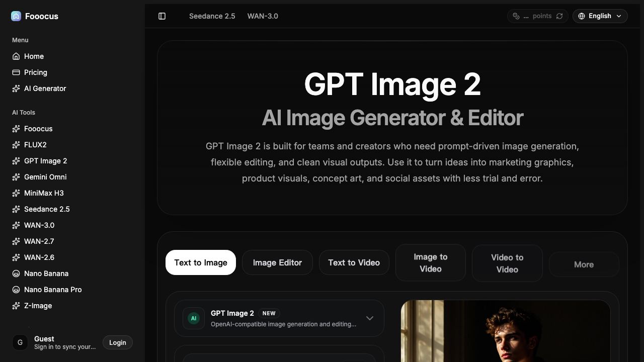
Task: Click the points coins icon
Action: point(516,16)
